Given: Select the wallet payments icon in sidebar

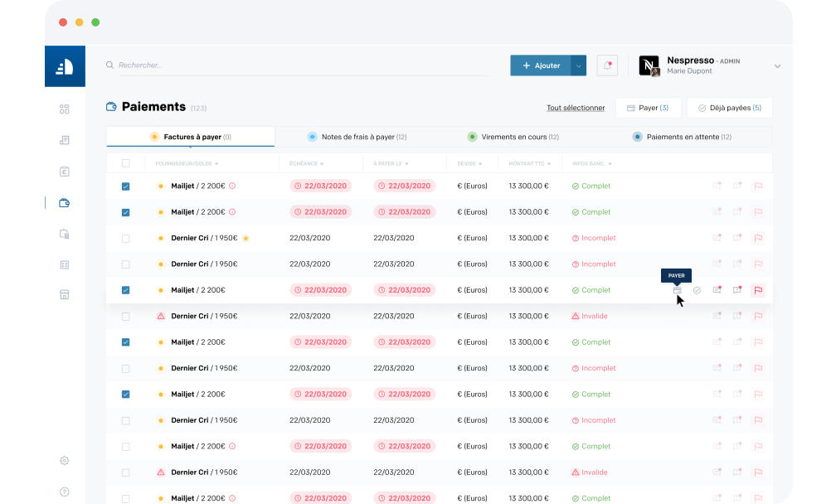Looking at the screenshot, I should tap(65, 202).
